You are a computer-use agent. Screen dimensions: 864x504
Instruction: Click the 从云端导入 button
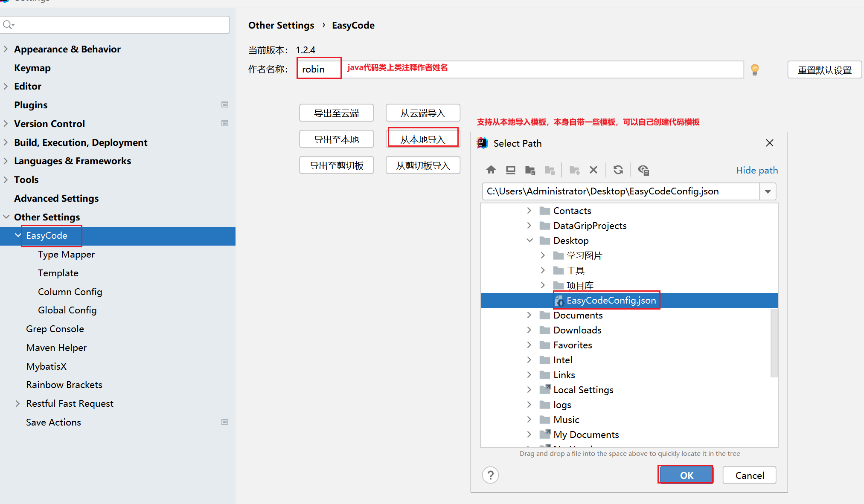pyautogui.click(x=422, y=113)
